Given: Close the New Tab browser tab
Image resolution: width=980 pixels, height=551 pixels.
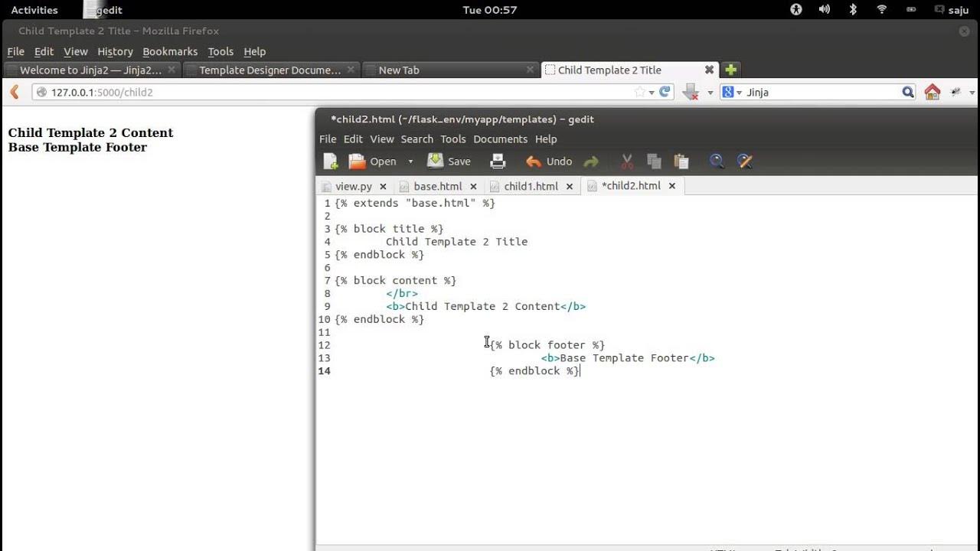Looking at the screenshot, I should coord(530,70).
